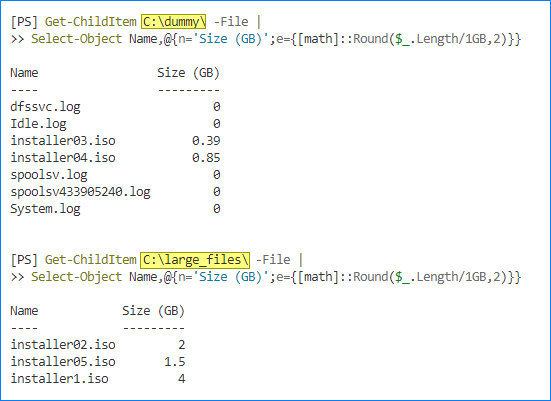Select the System.log file name
This screenshot has width=551, height=401.
click(x=45, y=209)
